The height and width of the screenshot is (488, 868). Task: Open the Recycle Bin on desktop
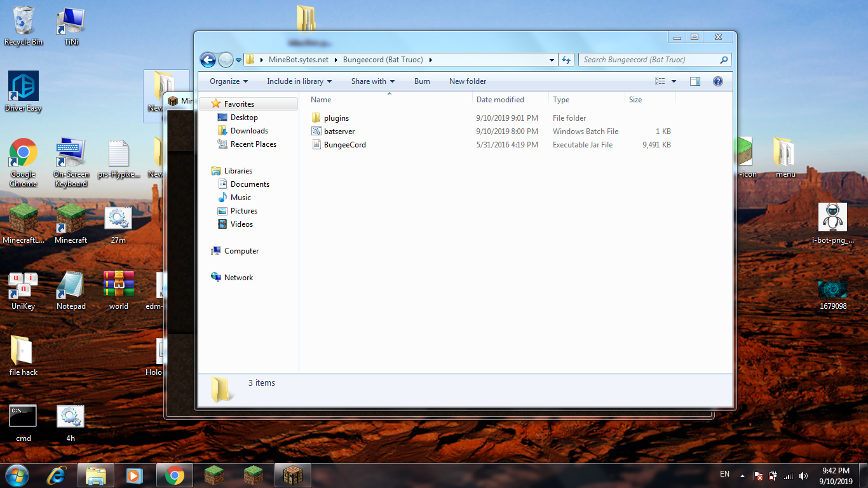[24, 25]
